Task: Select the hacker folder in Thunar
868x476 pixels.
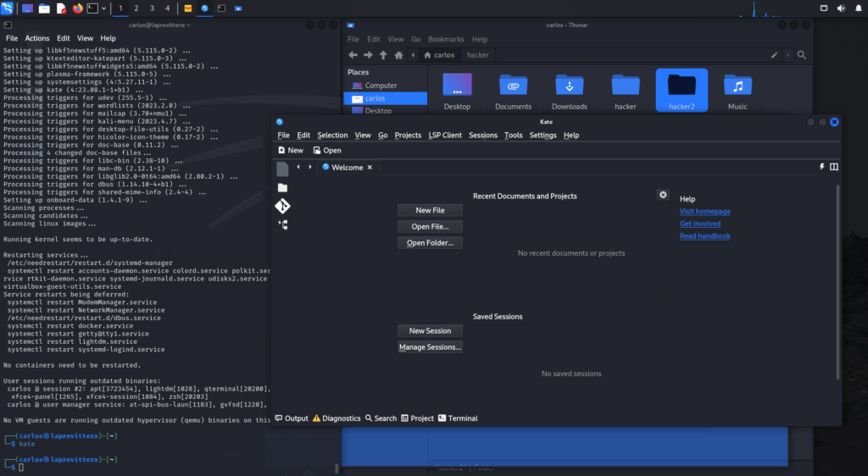Action: (x=626, y=91)
